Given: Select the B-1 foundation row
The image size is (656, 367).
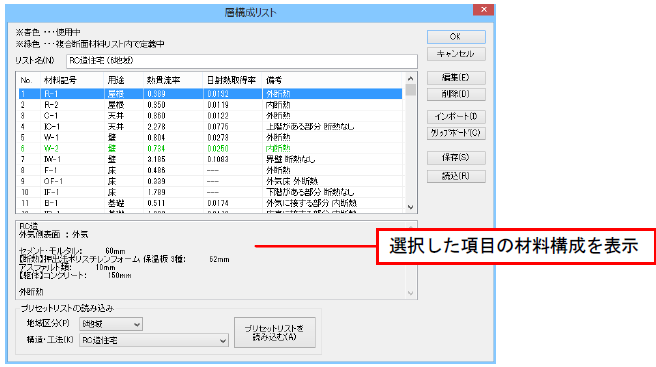Looking at the screenshot, I should click(210, 203).
